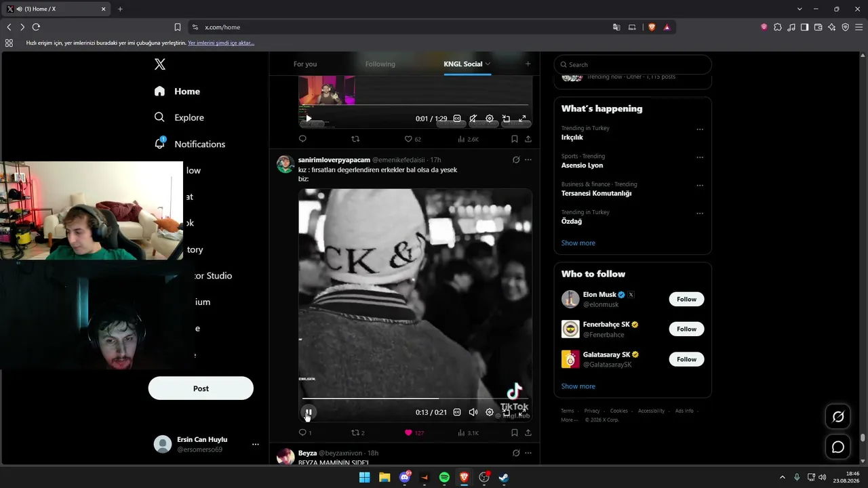Follow Fenerbahçe SK
The image size is (868, 488).
tap(686, 329)
